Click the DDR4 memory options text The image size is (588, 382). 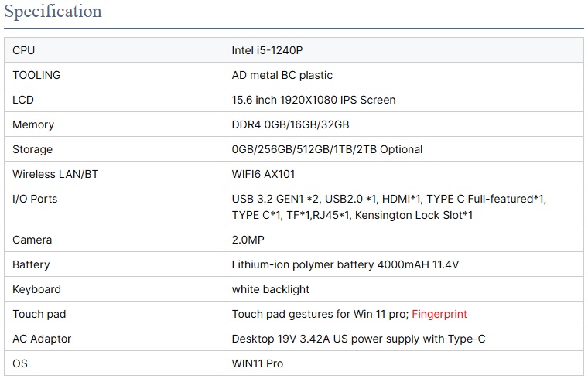(x=290, y=124)
